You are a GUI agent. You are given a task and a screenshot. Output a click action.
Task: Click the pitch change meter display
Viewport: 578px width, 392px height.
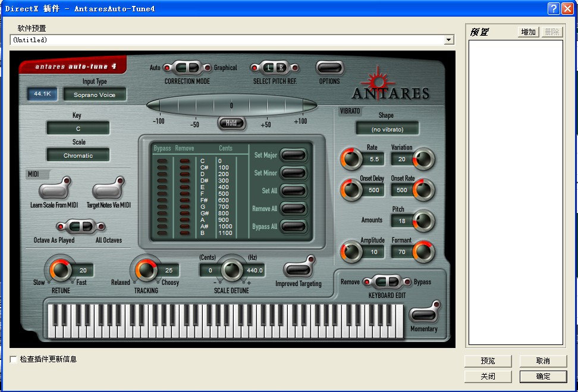(x=231, y=106)
